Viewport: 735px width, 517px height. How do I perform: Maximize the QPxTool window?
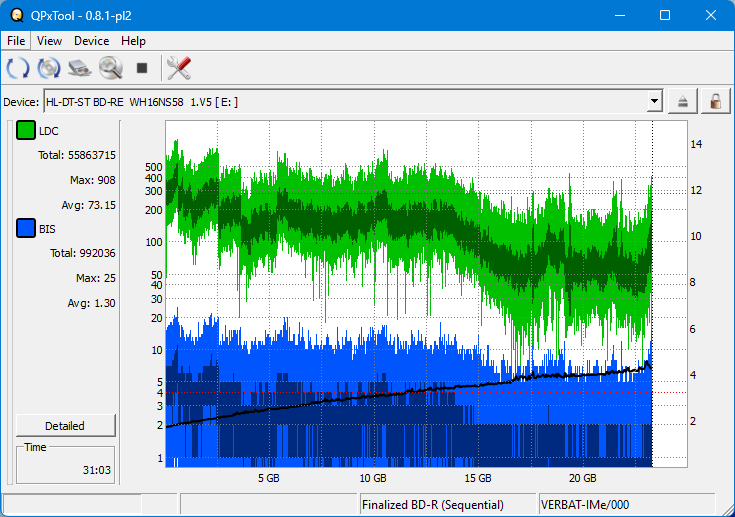[x=665, y=15]
